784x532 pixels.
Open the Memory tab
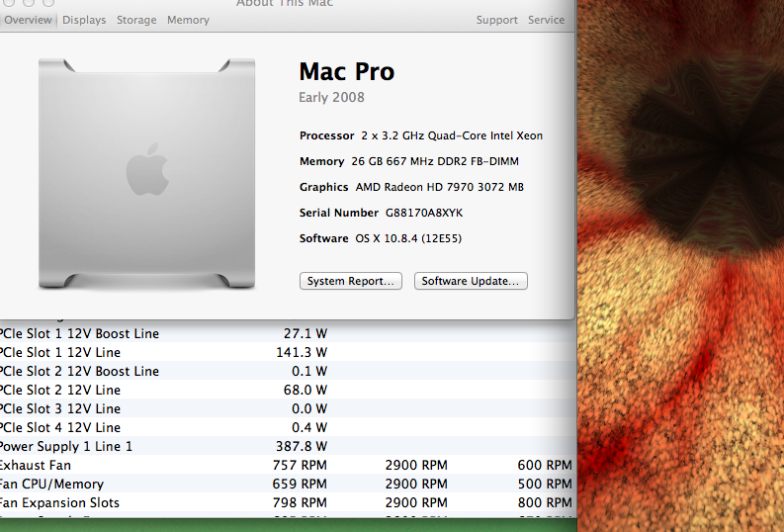click(188, 20)
